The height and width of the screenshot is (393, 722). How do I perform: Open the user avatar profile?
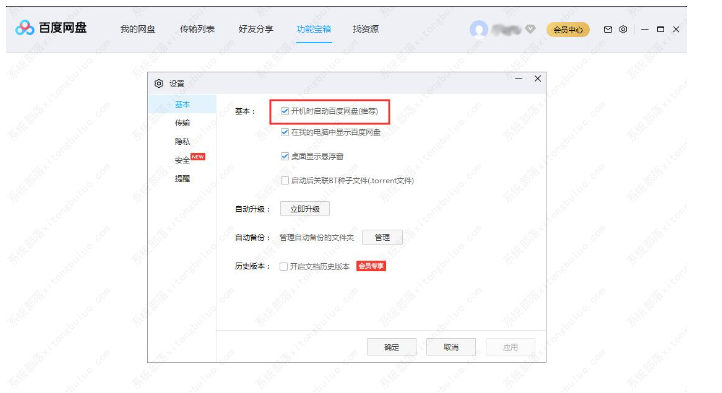coord(478,29)
